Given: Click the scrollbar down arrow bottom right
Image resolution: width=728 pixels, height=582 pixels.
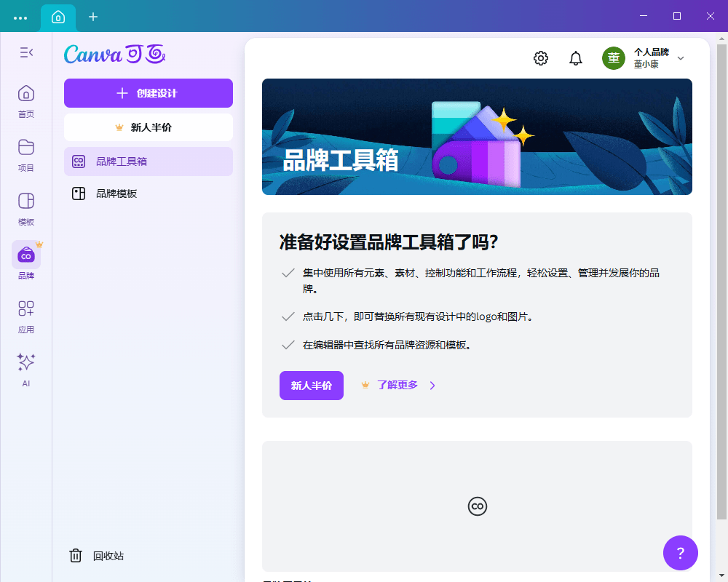Looking at the screenshot, I should pos(722,575).
